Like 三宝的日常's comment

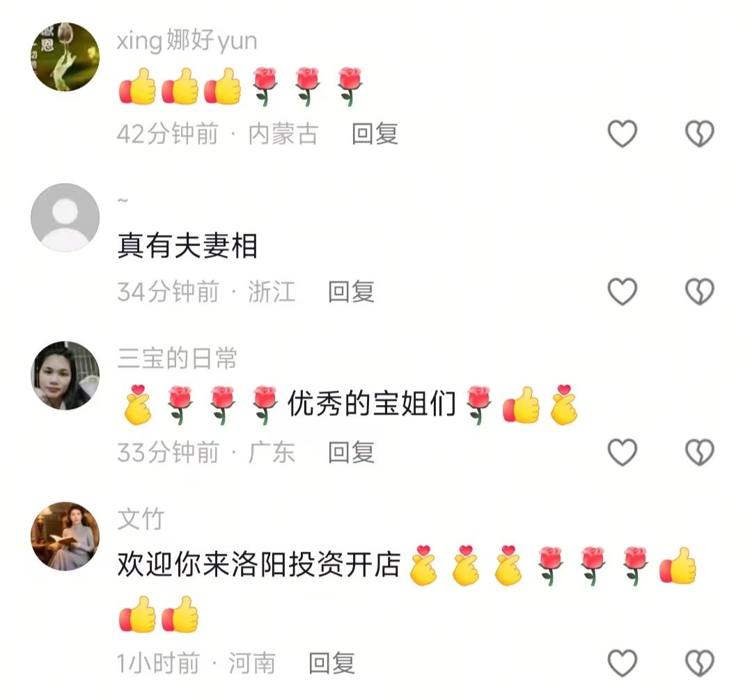tap(622, 452)
